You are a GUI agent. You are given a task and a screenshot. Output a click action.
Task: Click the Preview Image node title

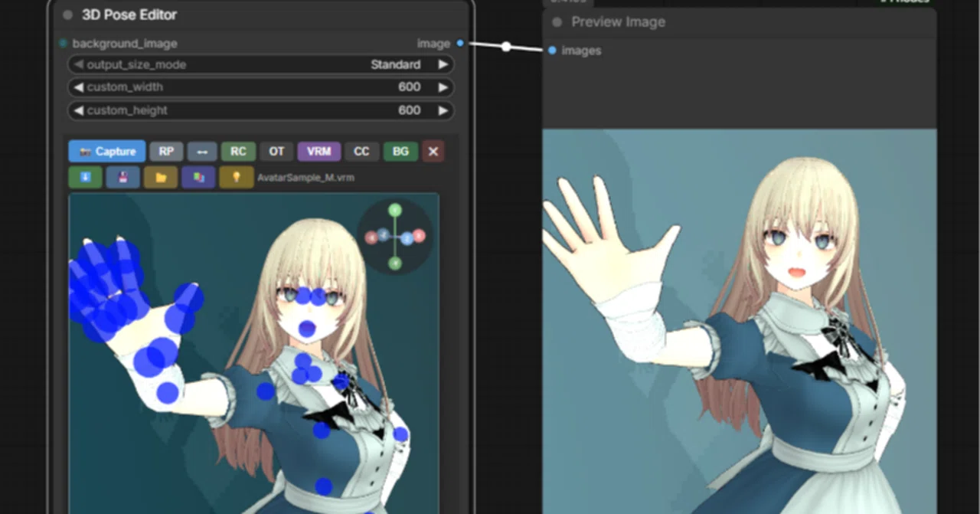618,22
